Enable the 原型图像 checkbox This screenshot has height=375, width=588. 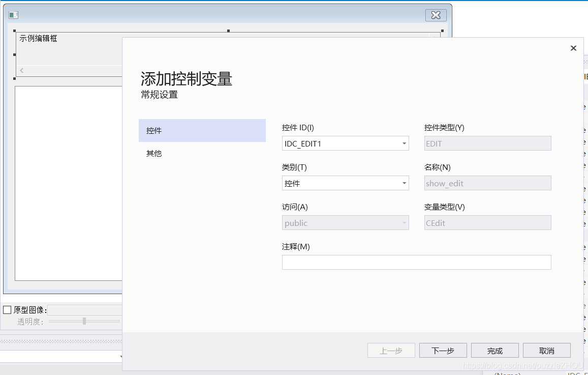[8, 309]
